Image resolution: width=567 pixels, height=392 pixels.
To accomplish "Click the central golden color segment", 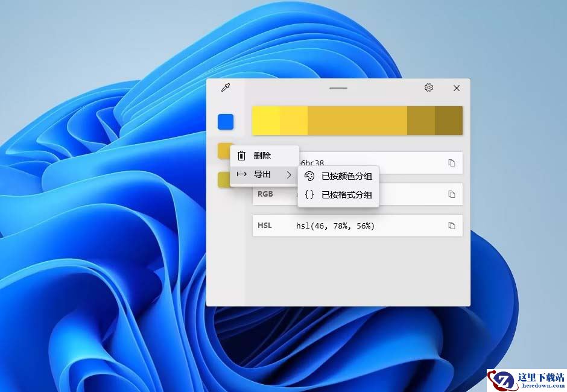I will [357, 121].
